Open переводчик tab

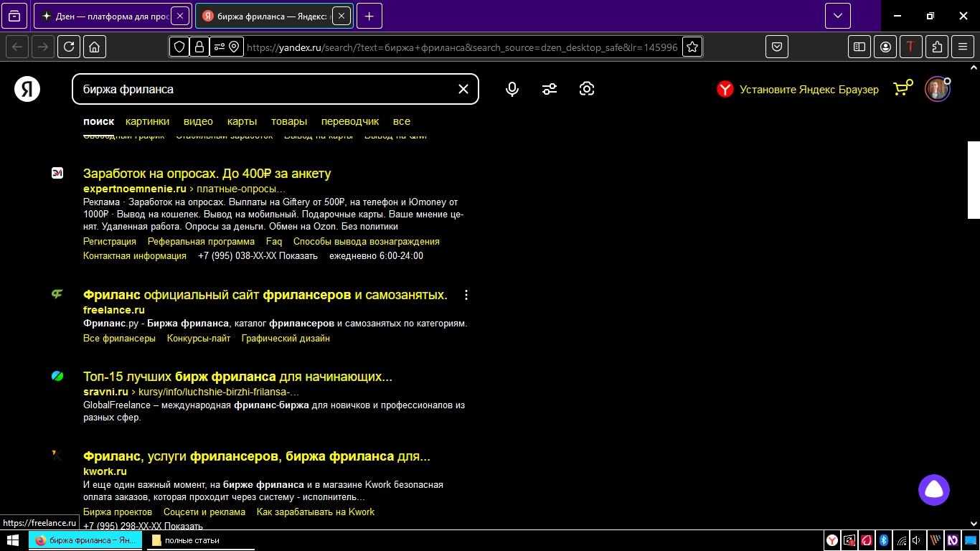[x=350, y=121]
